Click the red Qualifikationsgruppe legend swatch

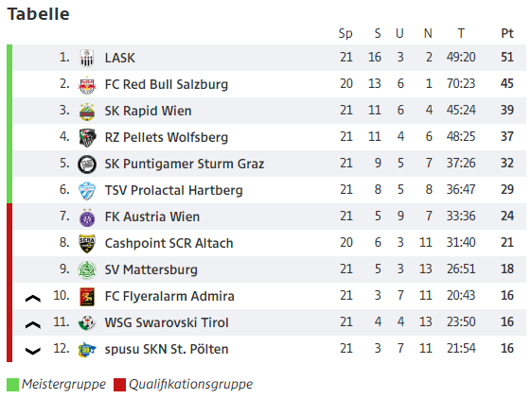pos(120,385)
